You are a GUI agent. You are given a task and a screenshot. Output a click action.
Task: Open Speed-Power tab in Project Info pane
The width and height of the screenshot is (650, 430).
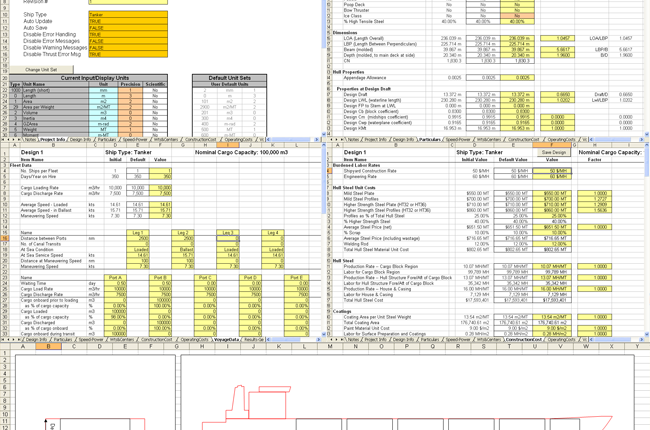coord(135,140)
